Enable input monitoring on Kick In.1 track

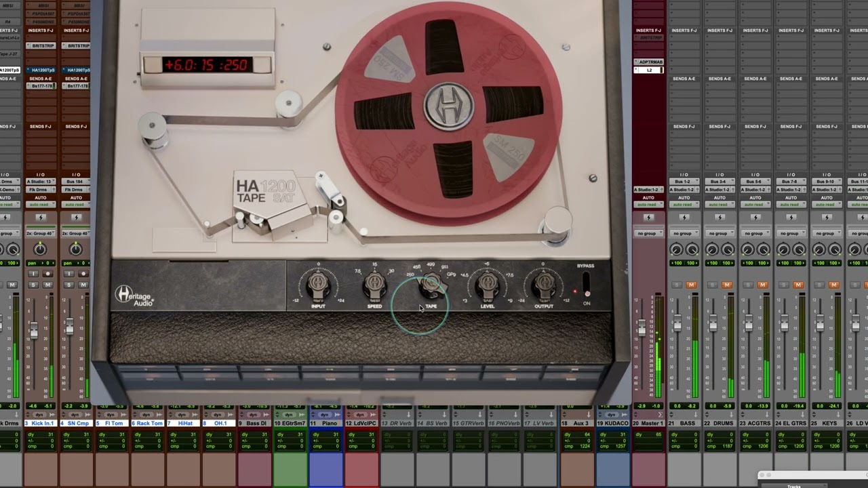pyautogui.click(x=33, y=274)
